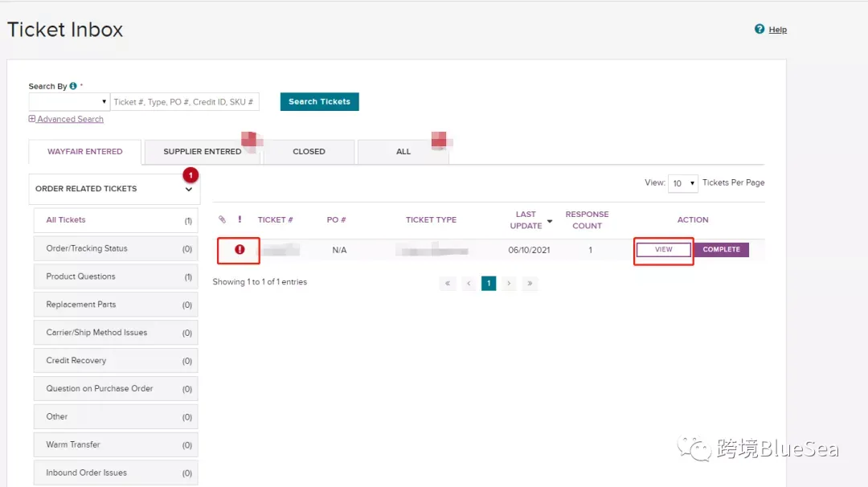Click the exclamation priority column header icon
The height and width of the screenshot is (487, 868).
[x=240, y=219]
